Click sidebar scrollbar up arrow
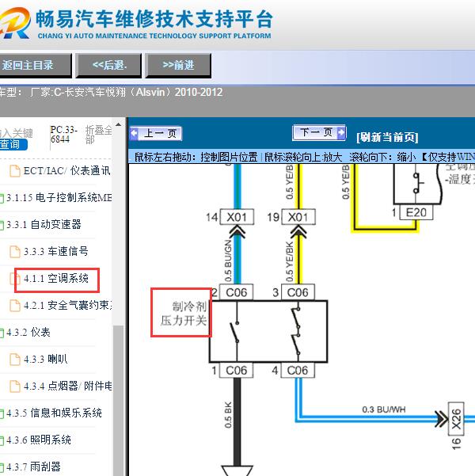The width and height of the screenshot is (475, 476). pos(119,124)
